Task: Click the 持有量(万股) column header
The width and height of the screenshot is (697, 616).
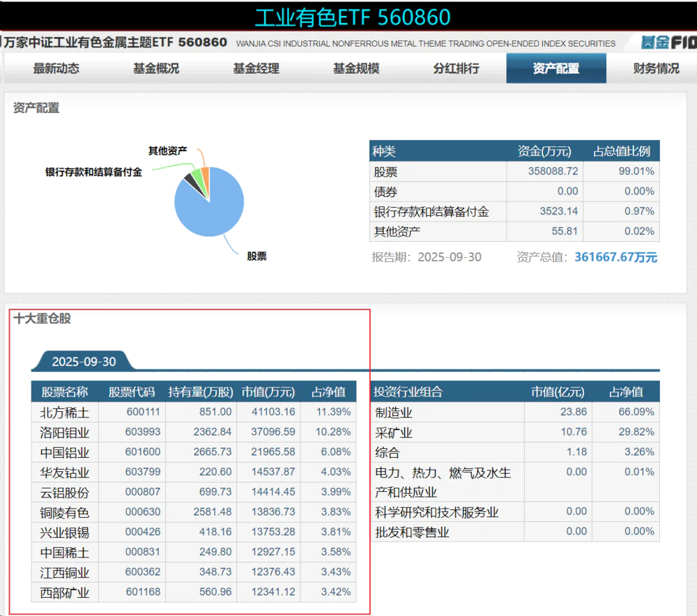Action: click(x=200, y=392)
